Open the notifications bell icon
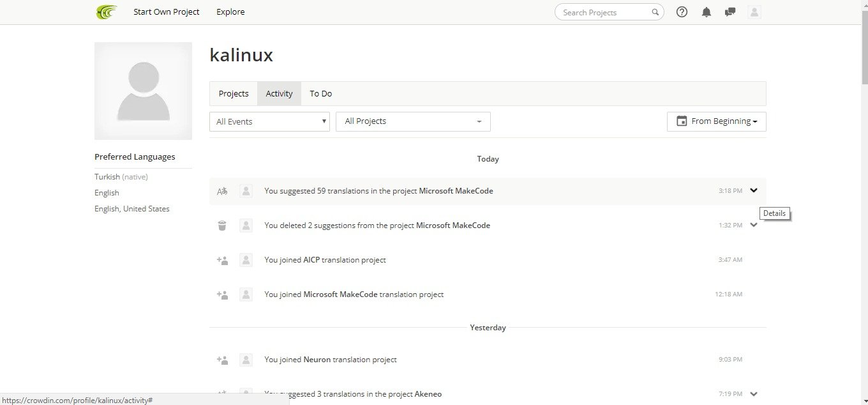The image size is (868, 405). 706,12
